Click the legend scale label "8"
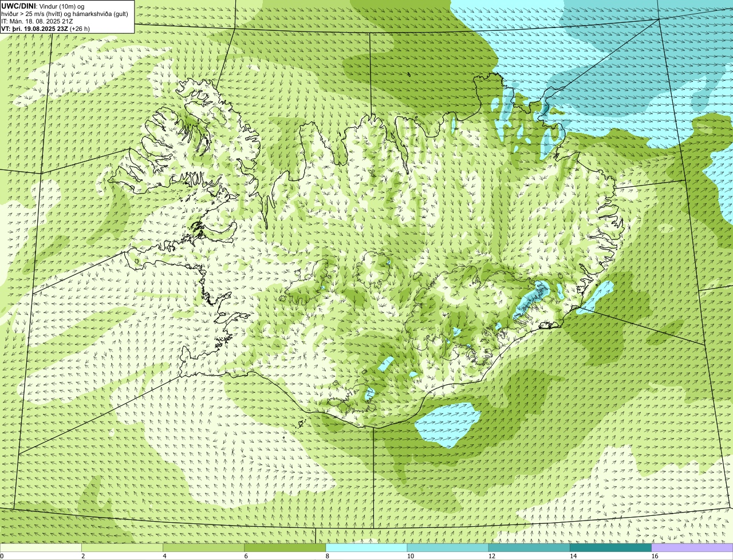This screenshot has width=733, height=560. [x=327, y=556]
